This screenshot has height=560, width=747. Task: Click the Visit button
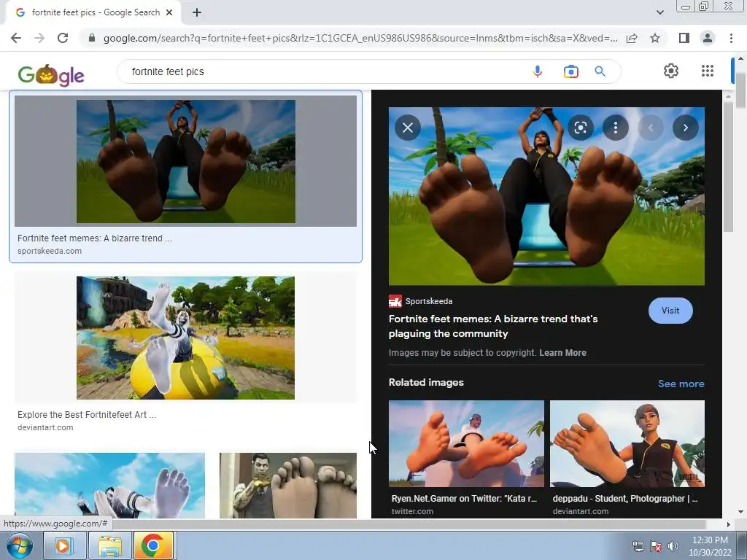[x=670, y=311]
